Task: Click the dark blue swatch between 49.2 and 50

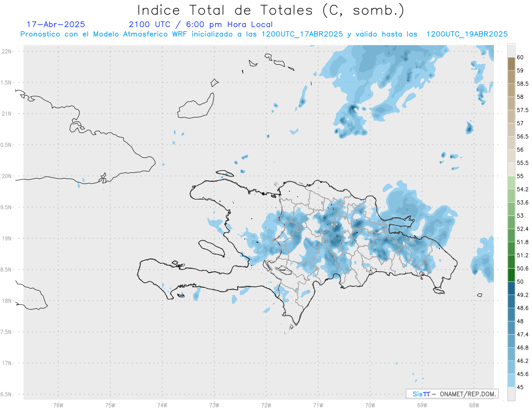Action: point(511,288)
